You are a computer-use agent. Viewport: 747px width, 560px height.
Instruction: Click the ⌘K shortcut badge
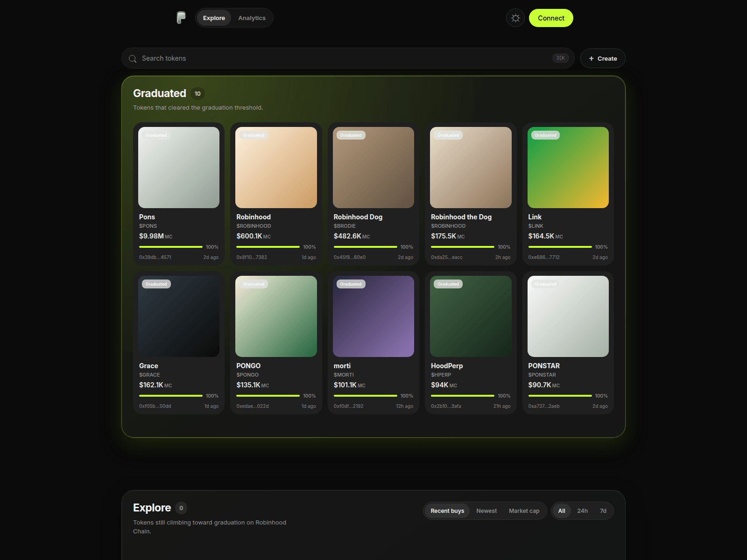(x=560, y=58)
